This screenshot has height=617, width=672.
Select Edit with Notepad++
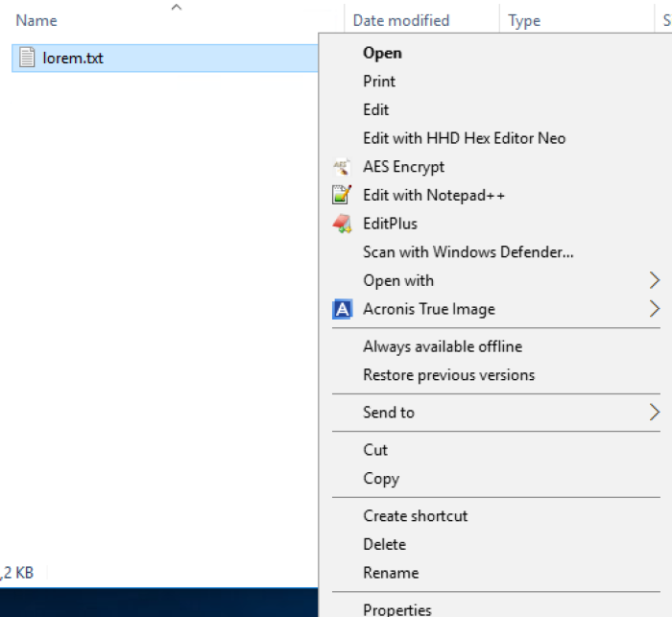coord(496,196)
